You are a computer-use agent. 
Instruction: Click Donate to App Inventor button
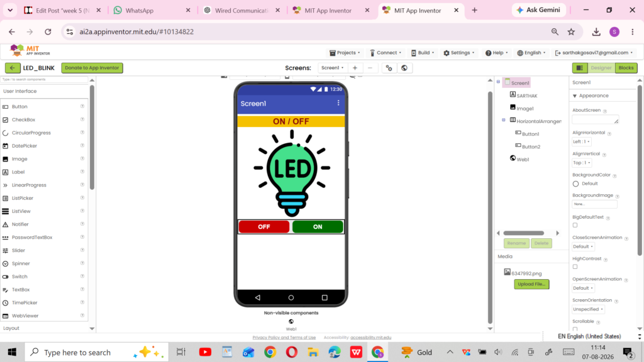coord(92,68)
